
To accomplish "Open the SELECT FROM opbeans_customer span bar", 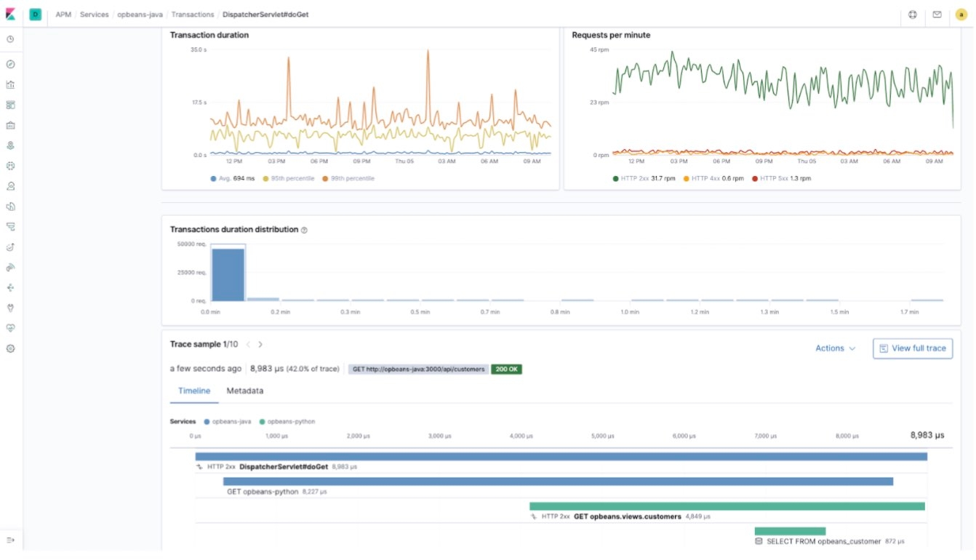I will 790,531.
